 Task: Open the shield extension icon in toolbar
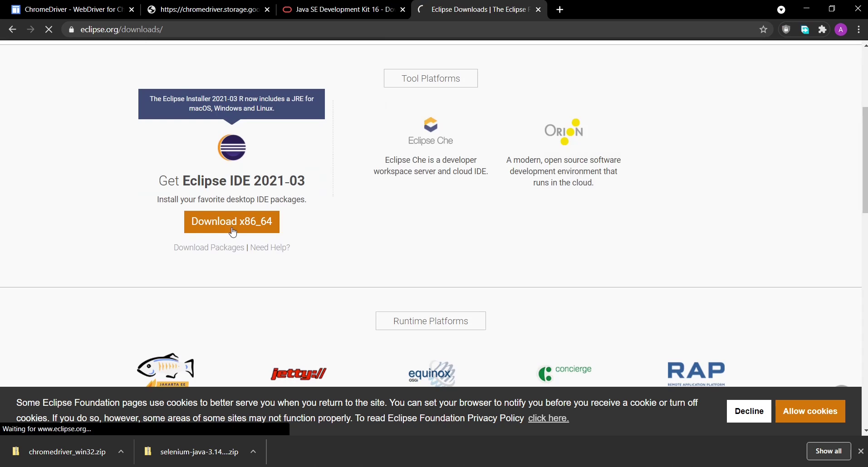[x=786, y=29]
